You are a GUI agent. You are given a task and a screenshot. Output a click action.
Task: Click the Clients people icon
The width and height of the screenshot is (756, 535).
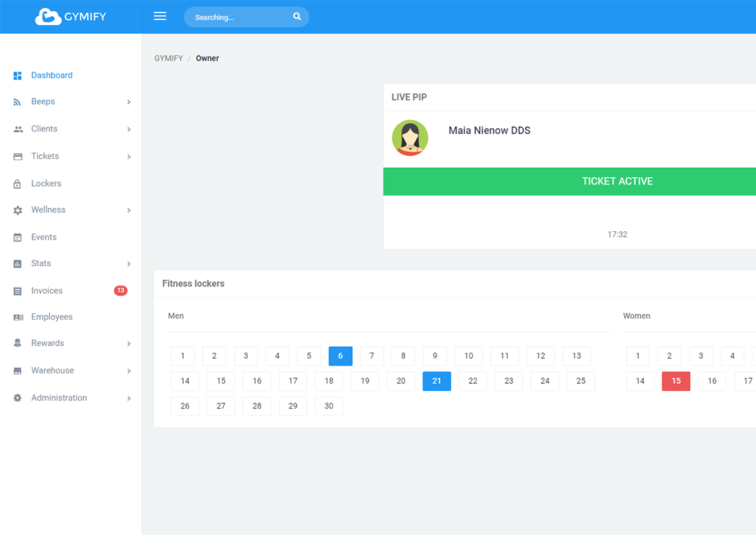pyautogui.click(x=18, y=130)
